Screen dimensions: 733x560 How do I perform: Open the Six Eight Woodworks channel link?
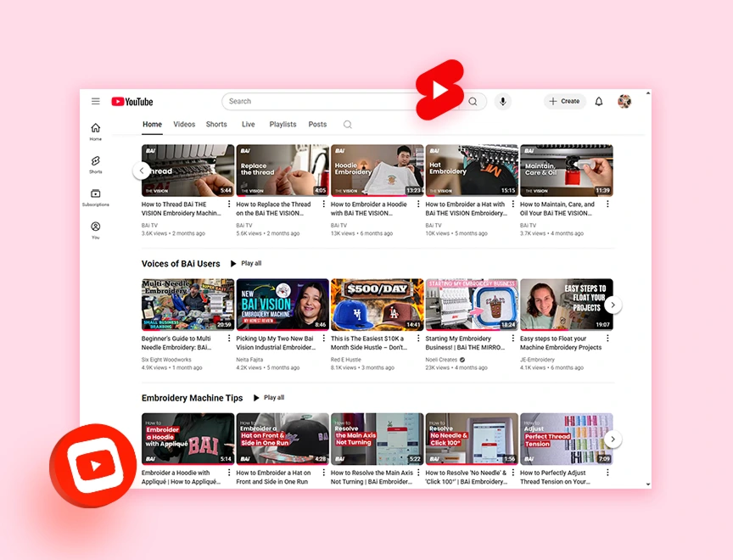tap(166, 360)
